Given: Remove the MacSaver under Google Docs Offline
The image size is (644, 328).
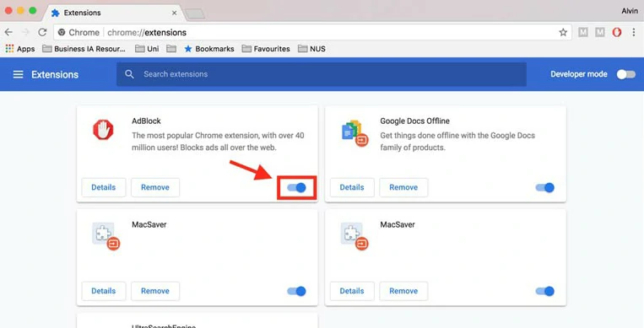Looking at the screenshot, I should click(x=403, y=291).
